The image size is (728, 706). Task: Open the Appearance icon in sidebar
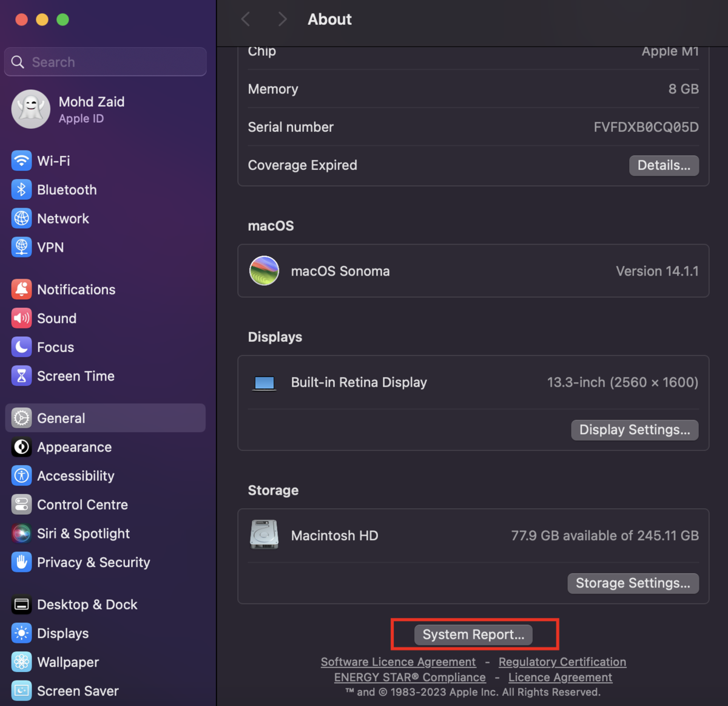(x=21, y=447)
